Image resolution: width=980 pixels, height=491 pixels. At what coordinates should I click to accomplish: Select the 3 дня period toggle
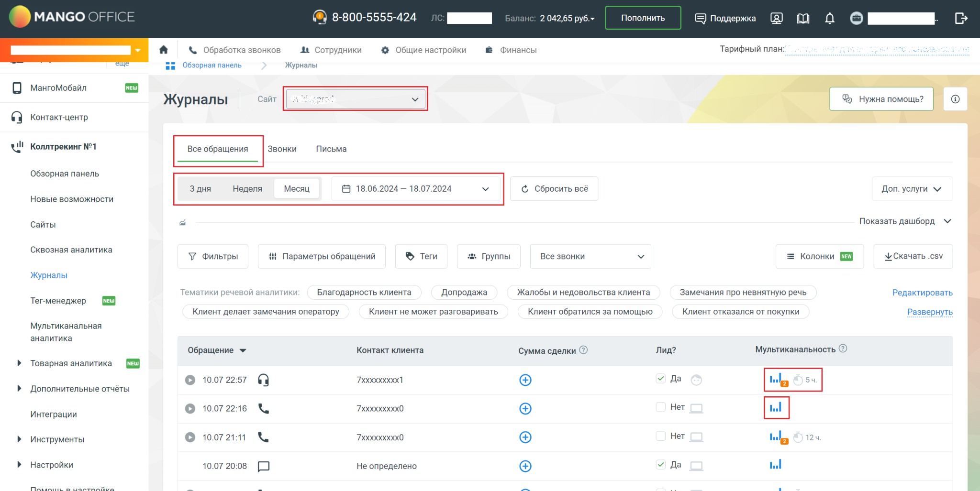pyautogui.click(x=200, y=189)
